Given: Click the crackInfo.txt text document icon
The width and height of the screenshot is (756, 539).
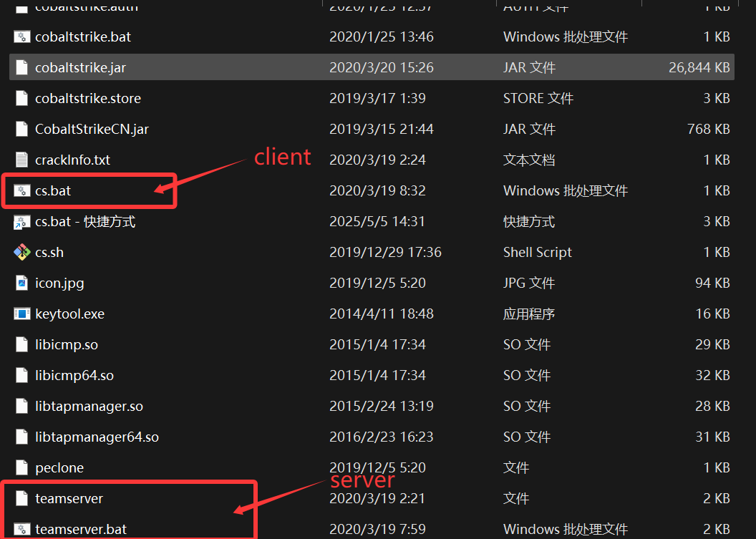Looking at the screenshot, I should (21, 160).
